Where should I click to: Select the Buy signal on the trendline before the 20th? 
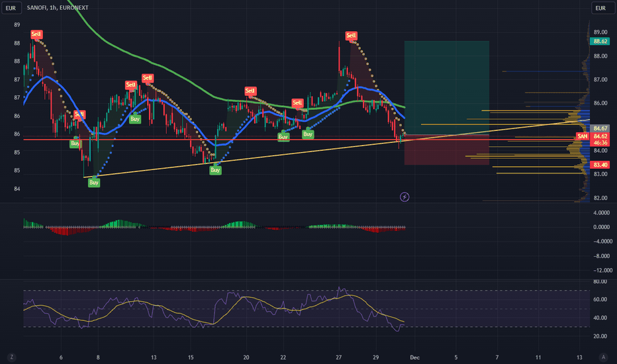point(215,170)
